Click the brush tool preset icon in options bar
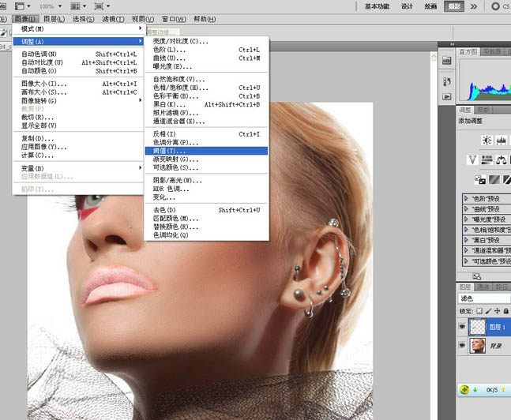This screenshot has width=511, height=420. [x=3, y=32]
